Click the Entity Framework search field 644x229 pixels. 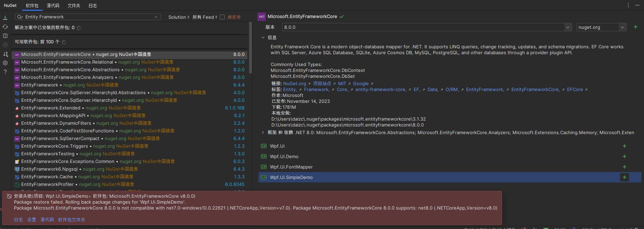coord(88,17)
